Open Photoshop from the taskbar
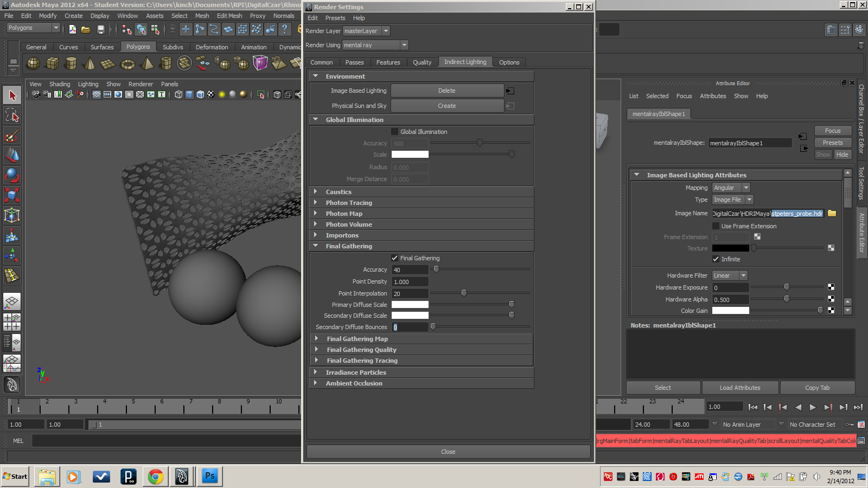The height and width of the screenshot is (488, 868). click(209, 476)
